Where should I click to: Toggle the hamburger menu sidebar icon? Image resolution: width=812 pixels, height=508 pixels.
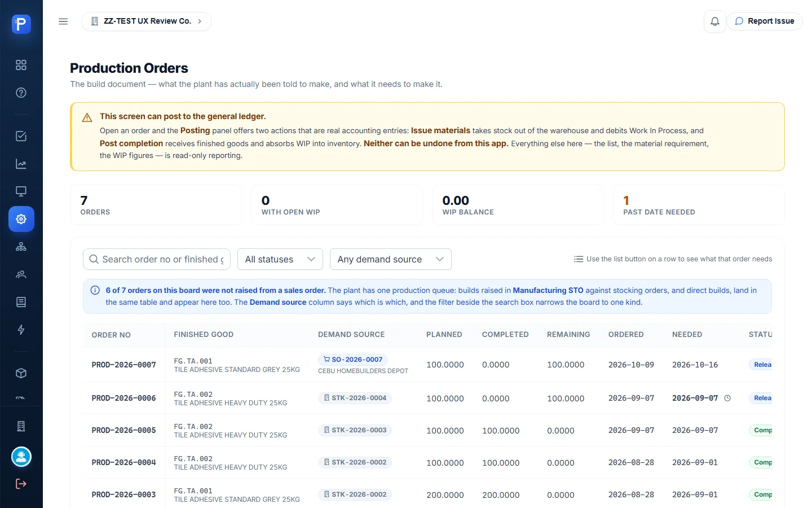coord(63,21)
